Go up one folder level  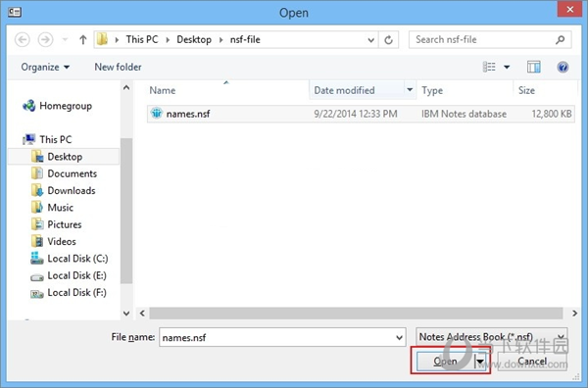83,40
